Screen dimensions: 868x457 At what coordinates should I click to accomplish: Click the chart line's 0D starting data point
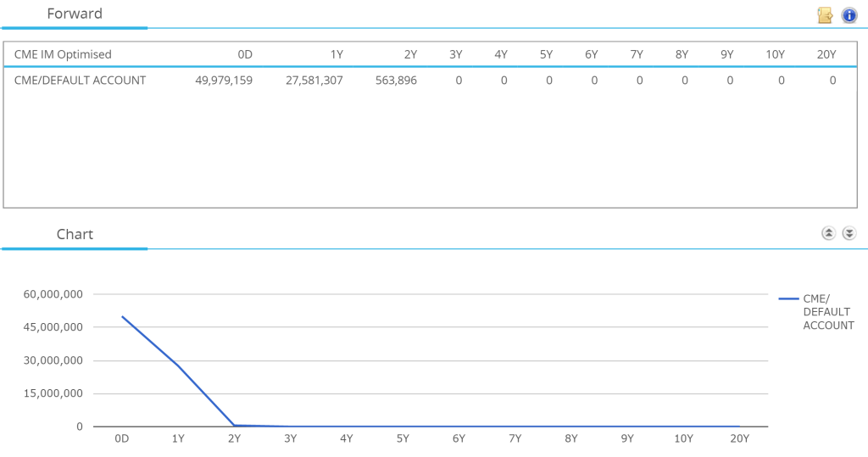click(x=122, y=317)
